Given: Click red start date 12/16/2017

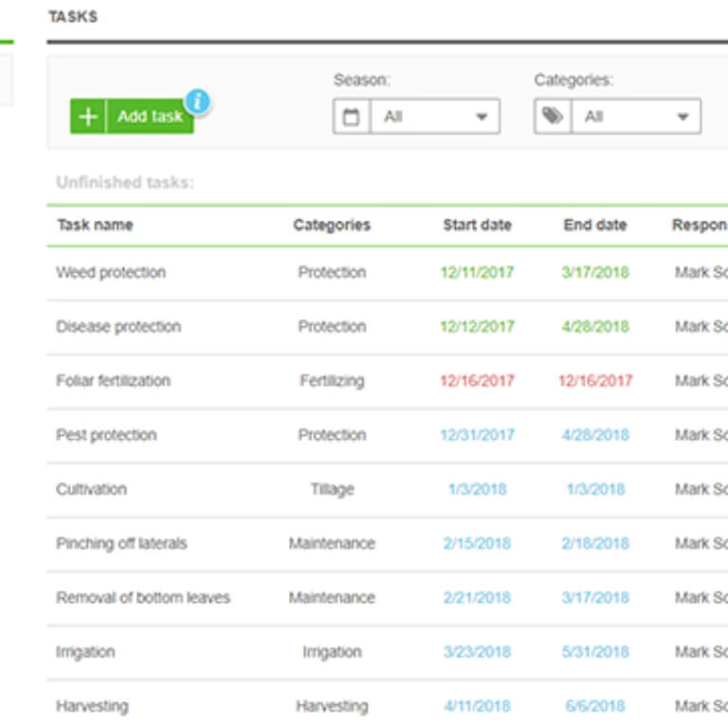Looking at the screenshot, I should 478,381.
